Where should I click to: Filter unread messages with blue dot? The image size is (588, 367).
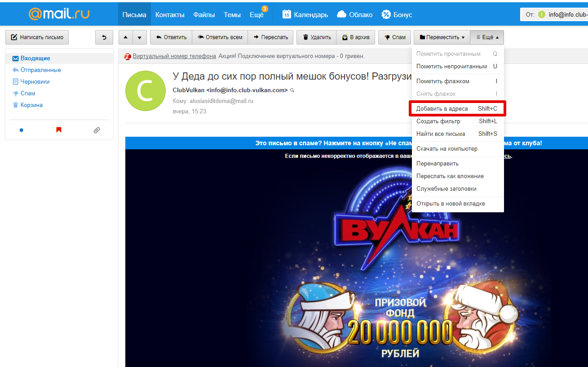21,130
